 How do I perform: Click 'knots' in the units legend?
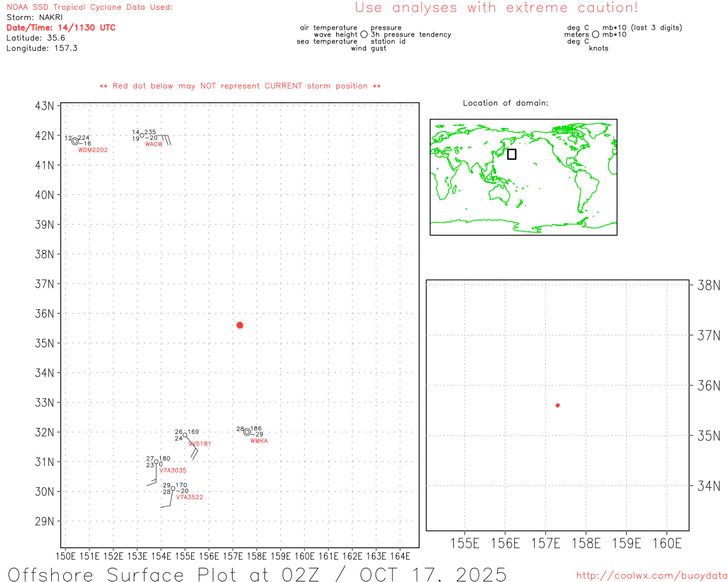(x=599, y=48)
